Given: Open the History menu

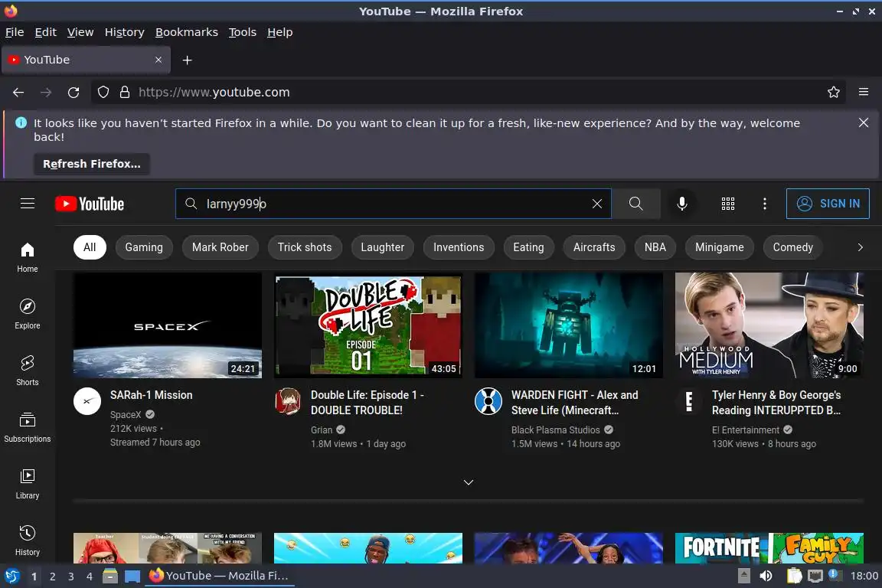Looking at the screenshot, I should (x=124, y=32).
